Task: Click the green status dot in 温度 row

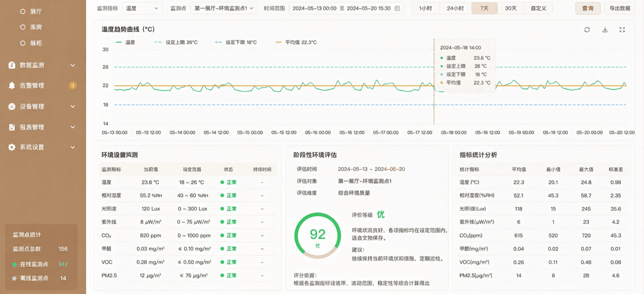Action: click(x=222, y=182)
